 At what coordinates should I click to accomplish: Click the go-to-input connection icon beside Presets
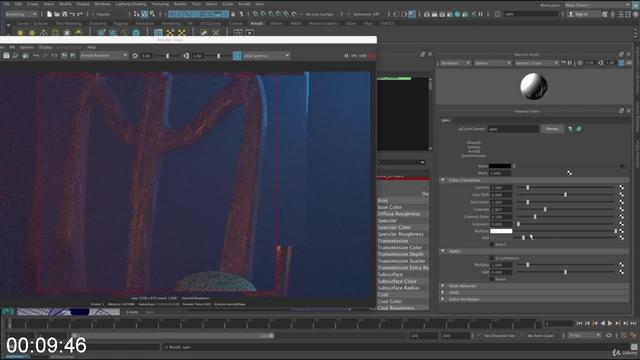tap(570, 129)
